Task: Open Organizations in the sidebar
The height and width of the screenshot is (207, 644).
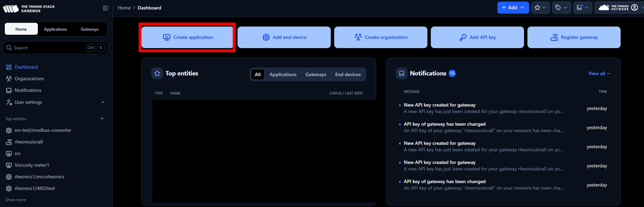Action: click(x=29, y=79)
